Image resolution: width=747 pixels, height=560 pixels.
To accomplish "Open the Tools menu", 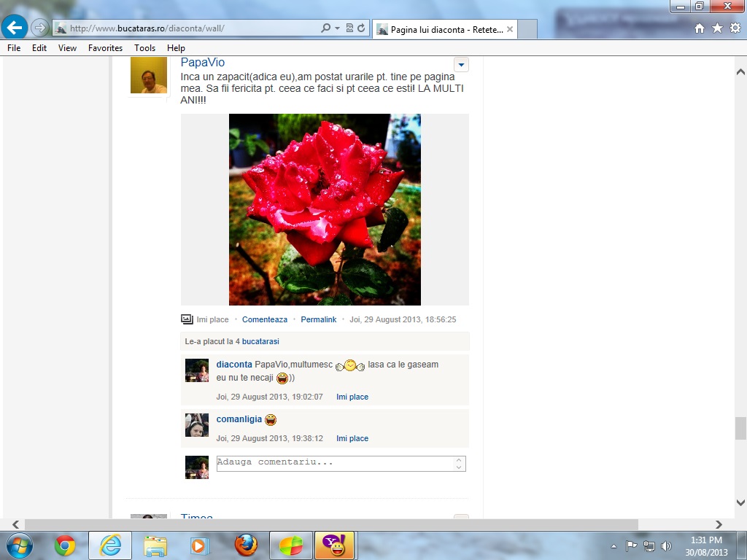I will click(144, 48).
